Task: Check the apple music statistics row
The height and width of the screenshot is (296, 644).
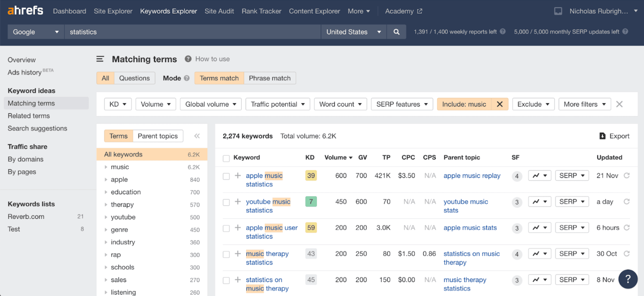Action: [226, 176]
